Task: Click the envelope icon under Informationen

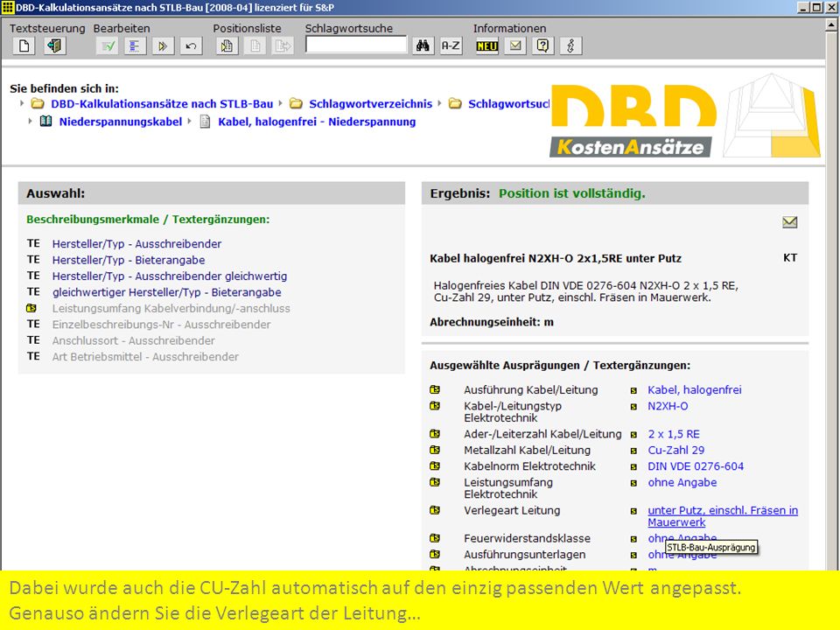Action: point(515,46)
